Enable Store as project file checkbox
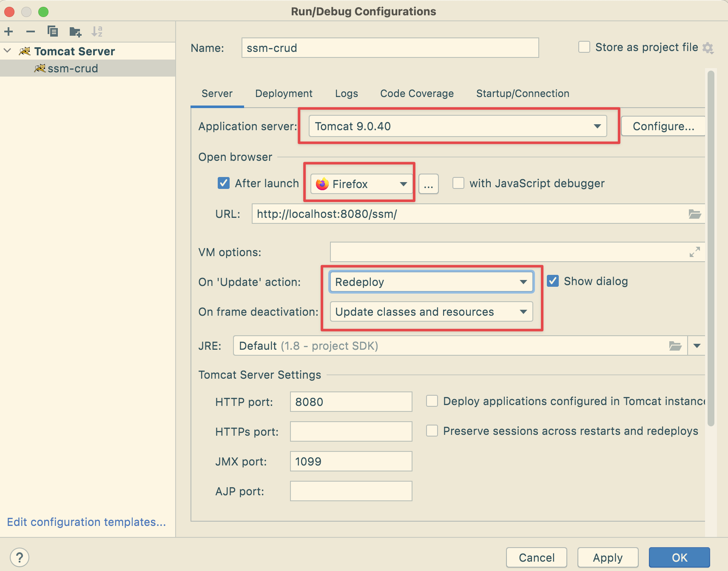 pyautogui.click(x=584, y=47)
